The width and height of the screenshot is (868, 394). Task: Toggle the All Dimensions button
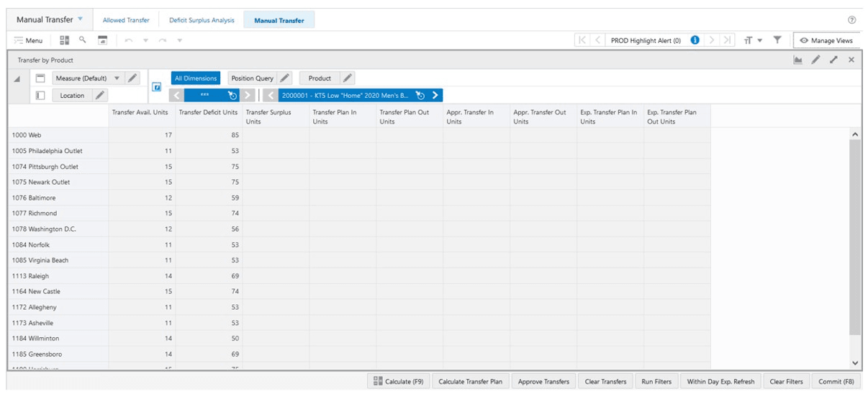pos(195,78)
